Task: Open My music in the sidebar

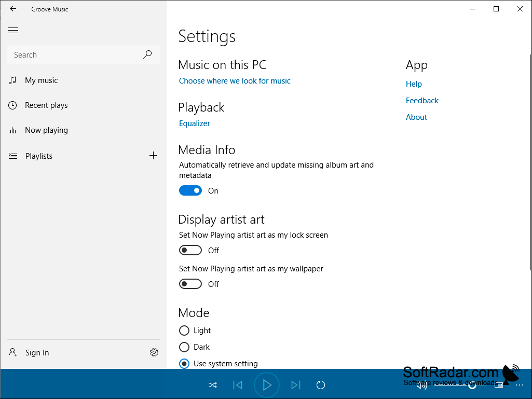Action: tap(83, 80)
